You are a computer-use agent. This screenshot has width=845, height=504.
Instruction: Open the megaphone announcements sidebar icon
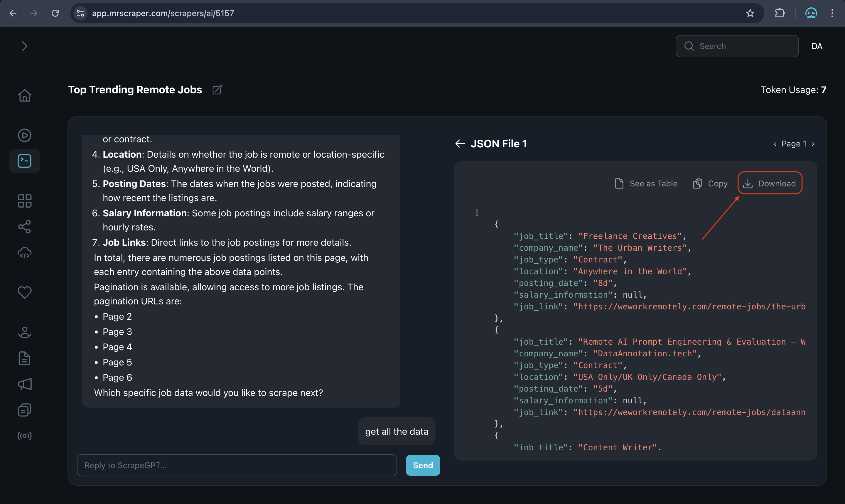pyautogui.click(x=24, y=384)
